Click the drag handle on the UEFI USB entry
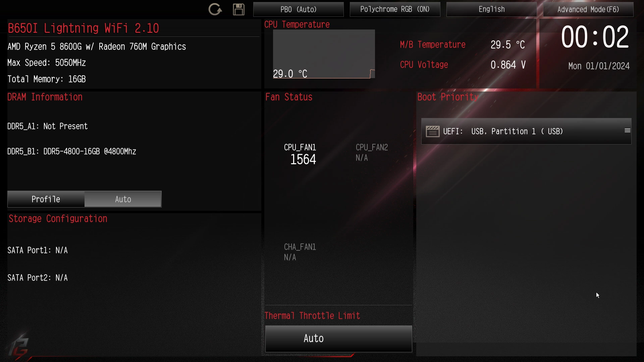The image size is (644, 362). click(x=627, y=131)
